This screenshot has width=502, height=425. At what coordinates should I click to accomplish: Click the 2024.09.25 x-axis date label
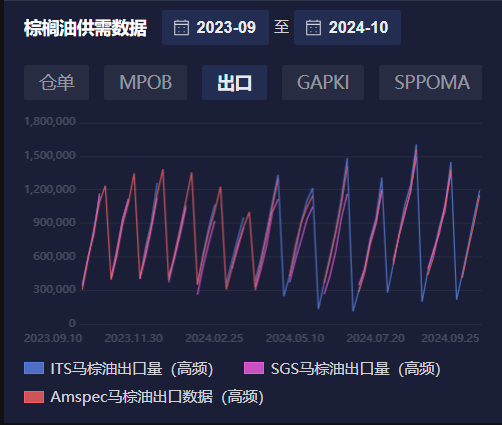tap(450, 338)
